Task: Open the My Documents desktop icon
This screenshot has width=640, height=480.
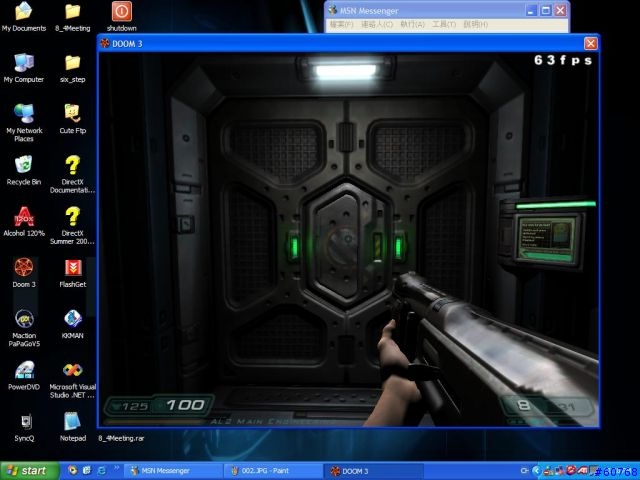Action: (x=24, y=16)
